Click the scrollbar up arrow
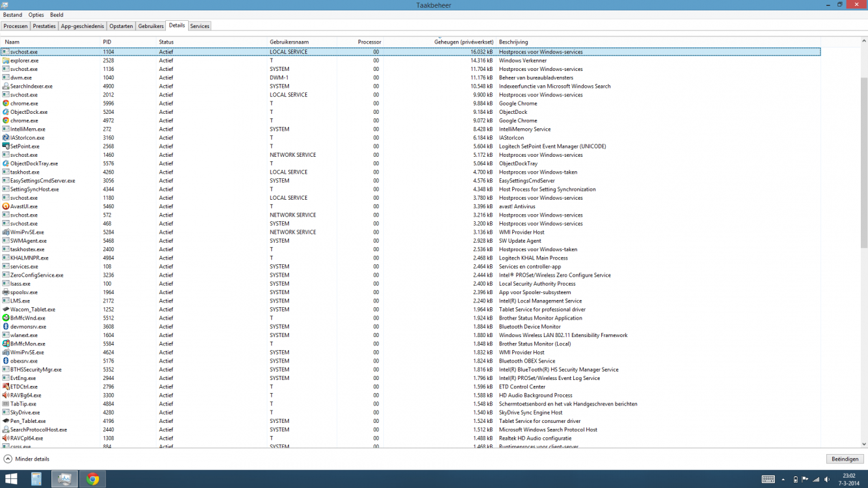Screen dimensions: 868x488 click(864, 40)
